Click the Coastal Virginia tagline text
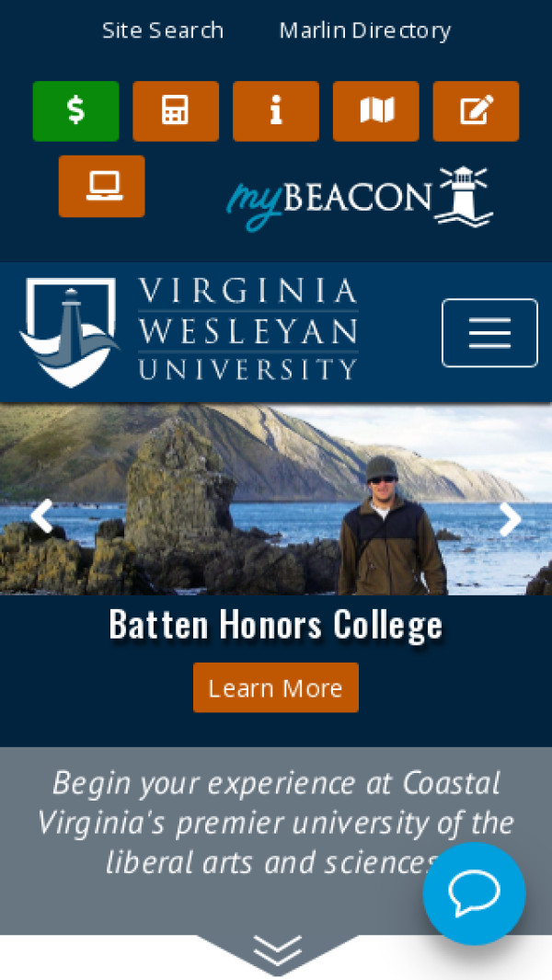 click(x=276, y=823)
